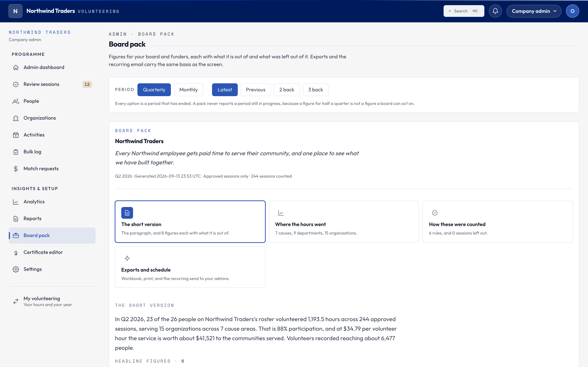
Task: Click the Analytics chart icon in sidebar
Action: 16,202
